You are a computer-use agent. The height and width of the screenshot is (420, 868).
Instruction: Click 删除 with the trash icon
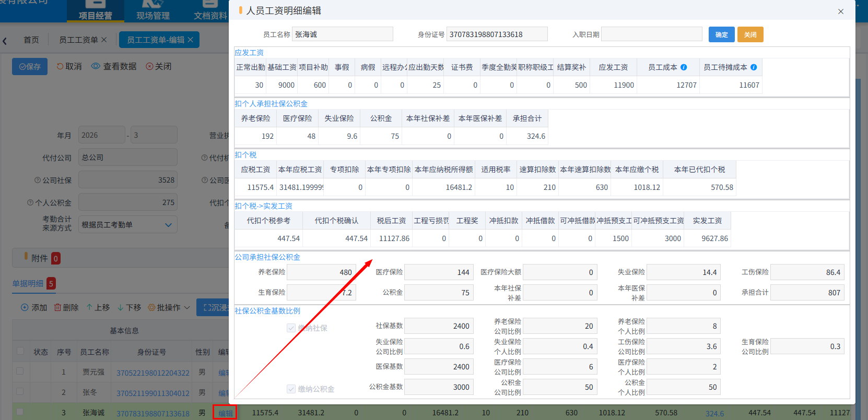click(66, 308)
